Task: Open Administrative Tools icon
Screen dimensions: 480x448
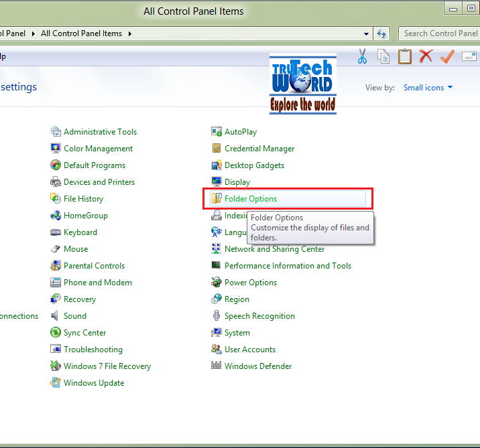Action: (56, 131)
